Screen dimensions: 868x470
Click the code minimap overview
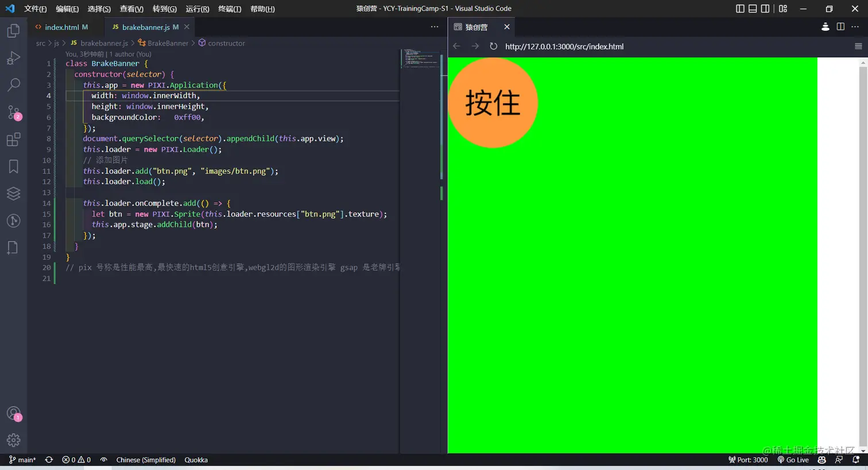[x=420, y=60]
